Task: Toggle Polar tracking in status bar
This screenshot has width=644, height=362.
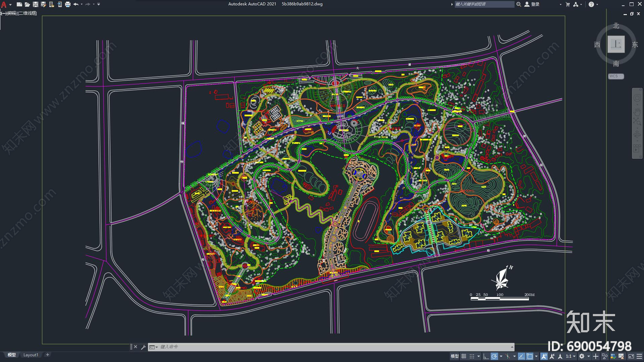Action: click(494, 356)
